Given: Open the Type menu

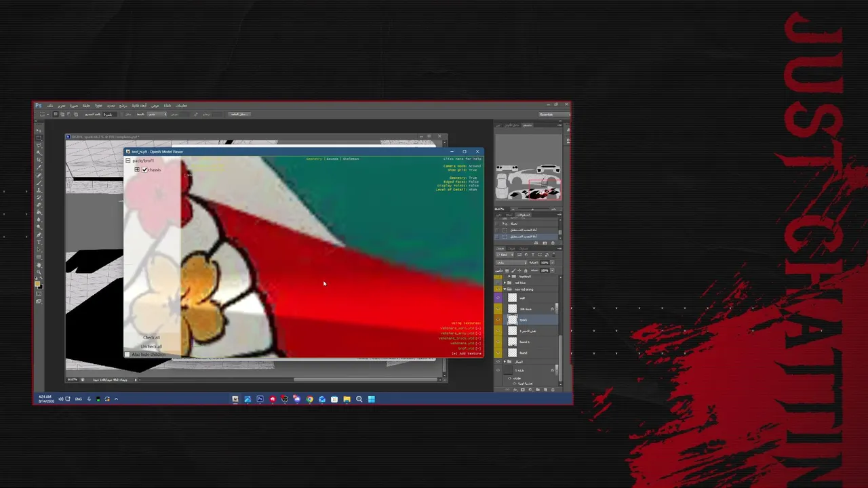Looking at the screenshot, I should [x=98, y=106].
